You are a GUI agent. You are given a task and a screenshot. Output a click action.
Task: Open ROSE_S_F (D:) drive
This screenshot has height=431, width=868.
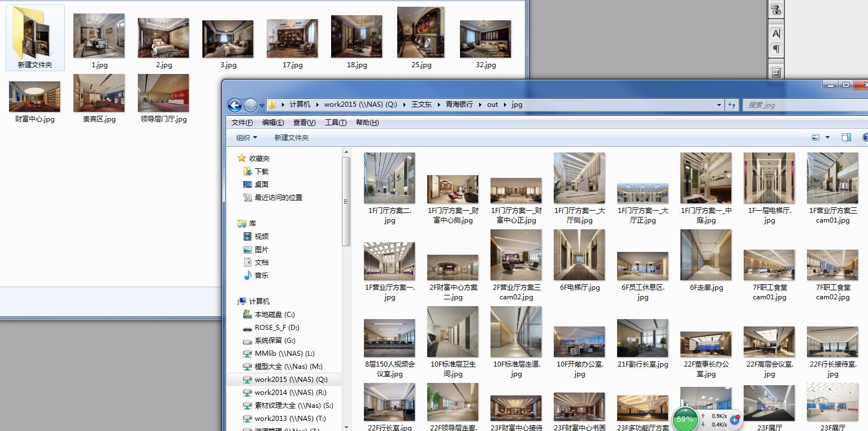click(271, 327)
